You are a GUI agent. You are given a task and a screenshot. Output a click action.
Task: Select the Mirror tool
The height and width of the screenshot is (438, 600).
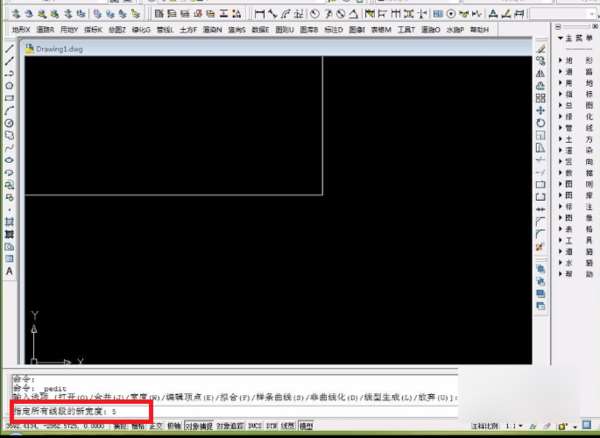(540, 73)
